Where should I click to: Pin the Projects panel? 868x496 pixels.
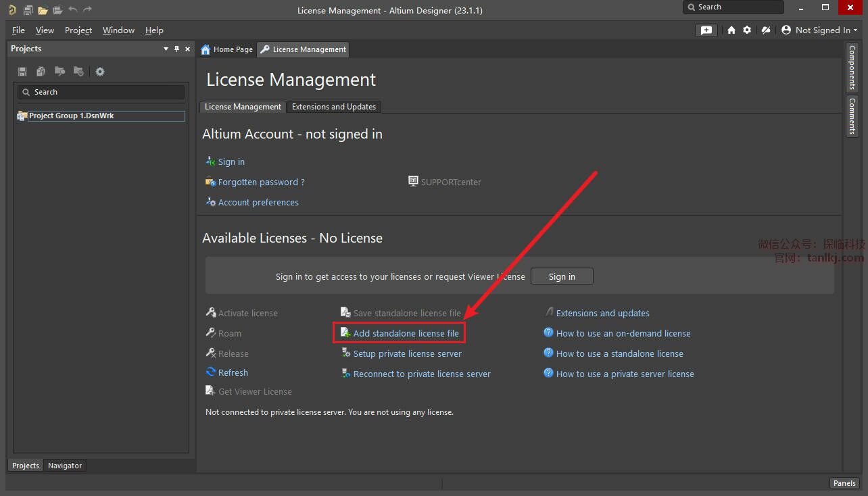177,49
